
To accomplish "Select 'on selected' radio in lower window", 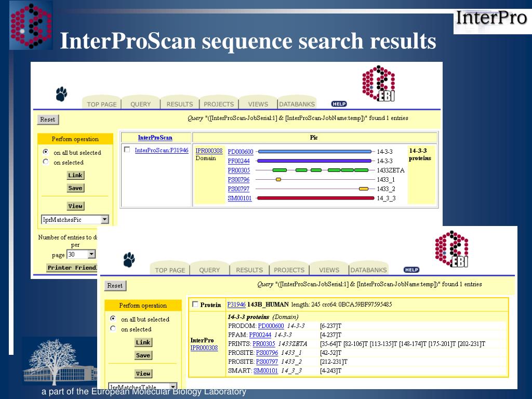I will click(x=113, y=328).
